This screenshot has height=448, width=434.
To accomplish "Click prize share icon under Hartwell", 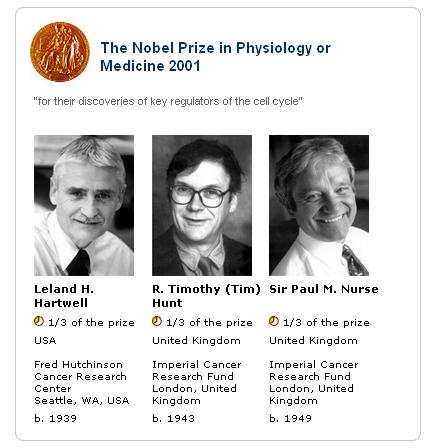I will tap(39, 321).
